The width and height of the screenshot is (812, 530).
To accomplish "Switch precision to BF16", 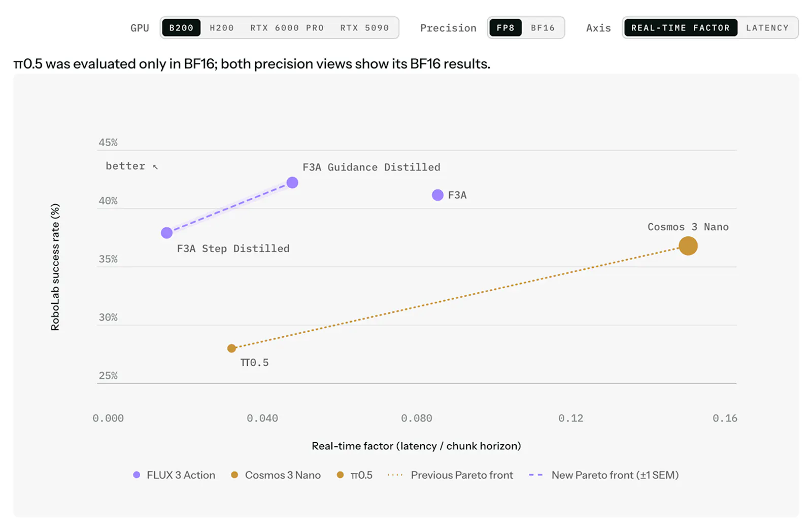I will 543,28.
